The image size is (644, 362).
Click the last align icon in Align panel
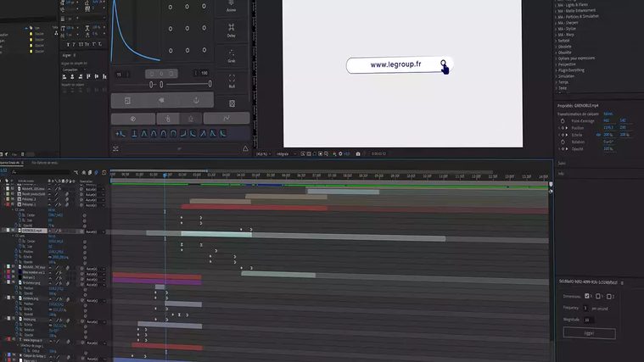104,77
